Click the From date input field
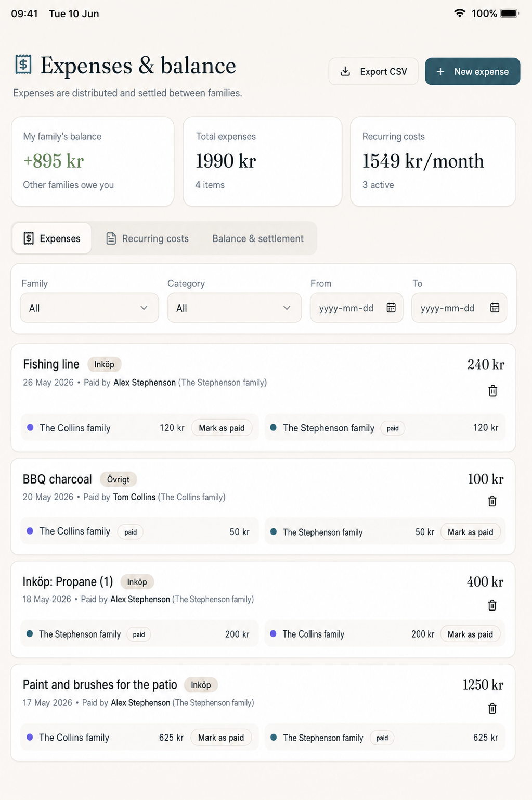This screenshot has width=532, height=800. 356,308
